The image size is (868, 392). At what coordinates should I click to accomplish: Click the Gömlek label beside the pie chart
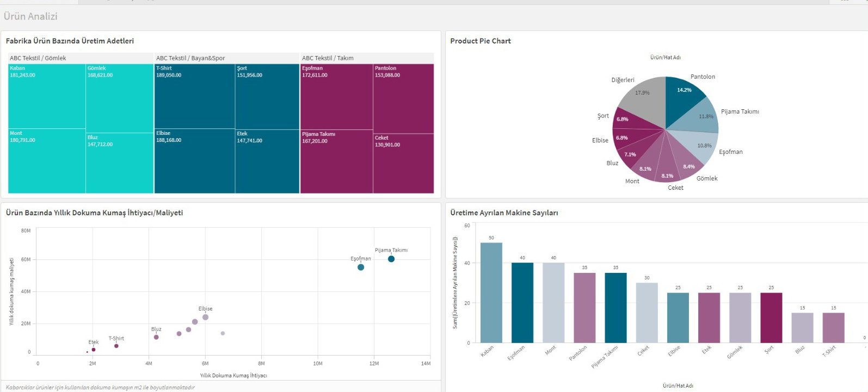pyautogui.click(x=707, y=178)
